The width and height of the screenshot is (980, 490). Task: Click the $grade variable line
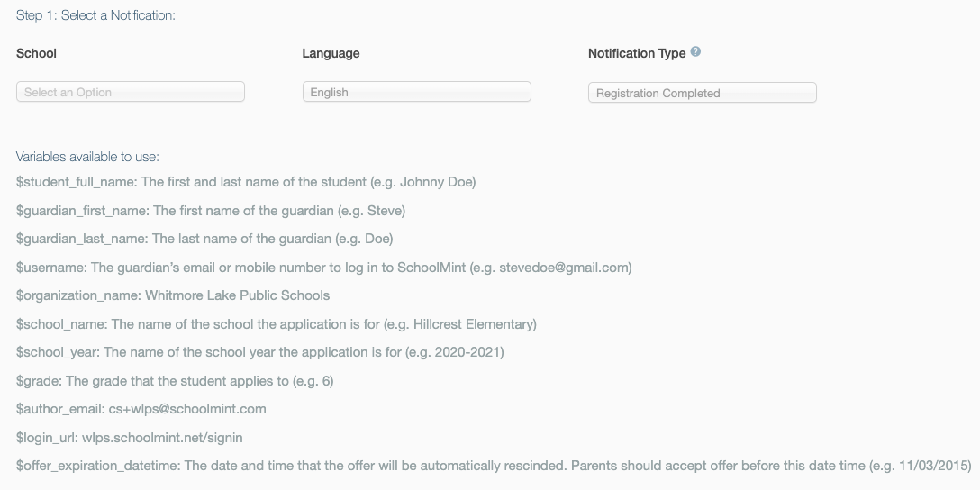click(175, 381)
